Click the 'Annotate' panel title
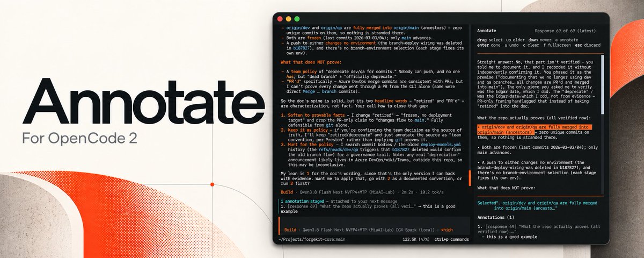This screenshot has height=258, width=644. click(486, 31)
